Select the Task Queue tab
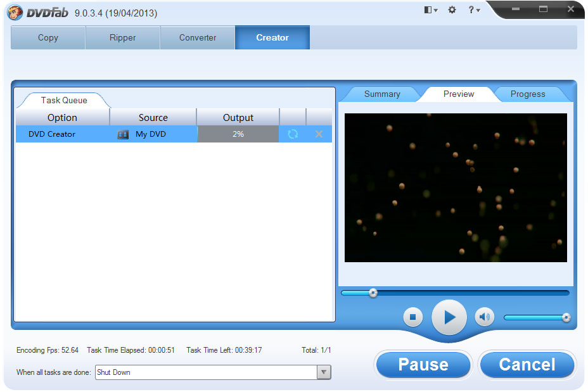Viewport: 588px width, 392px height. [64, 101]
